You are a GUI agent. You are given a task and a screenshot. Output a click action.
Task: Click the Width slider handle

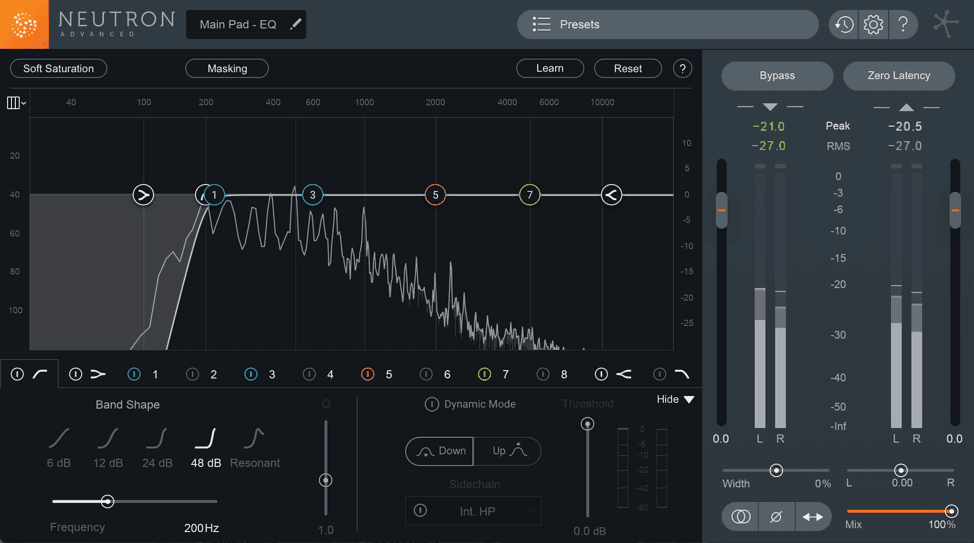(x=776, y=470)
